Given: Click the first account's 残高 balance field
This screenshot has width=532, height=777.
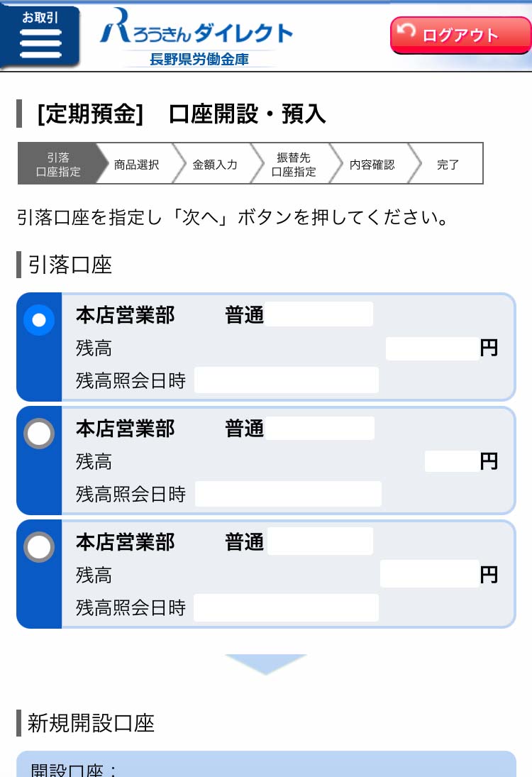Looking at the screenshot, I should [x=432, y=348].
